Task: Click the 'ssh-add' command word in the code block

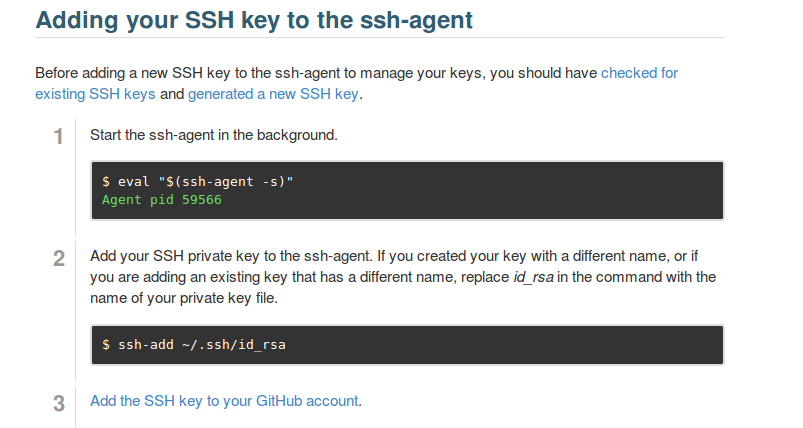Action: pyautogui.click(x=145, y=345)
